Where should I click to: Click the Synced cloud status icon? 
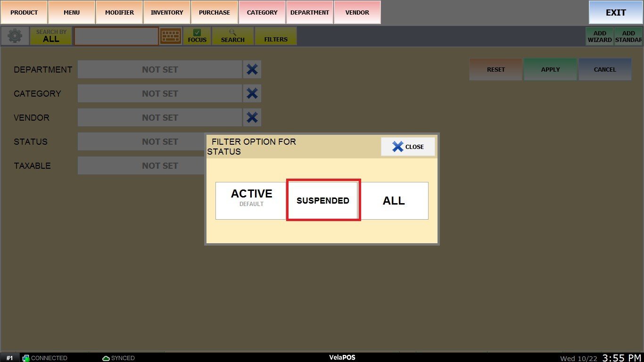coord(106,358)
